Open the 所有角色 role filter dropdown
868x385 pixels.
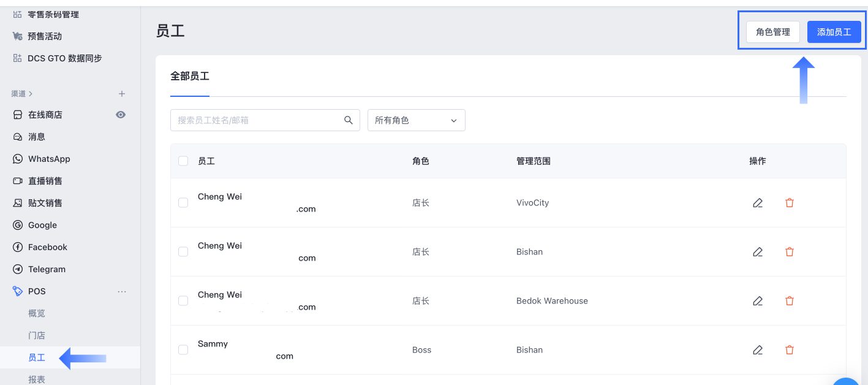click(416, 120)
